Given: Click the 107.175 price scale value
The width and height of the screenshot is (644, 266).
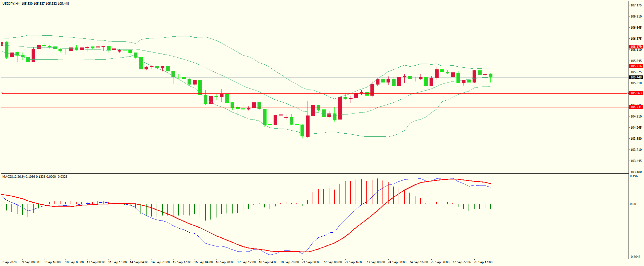Looking at the screenshot, I should tap(636, 5).
